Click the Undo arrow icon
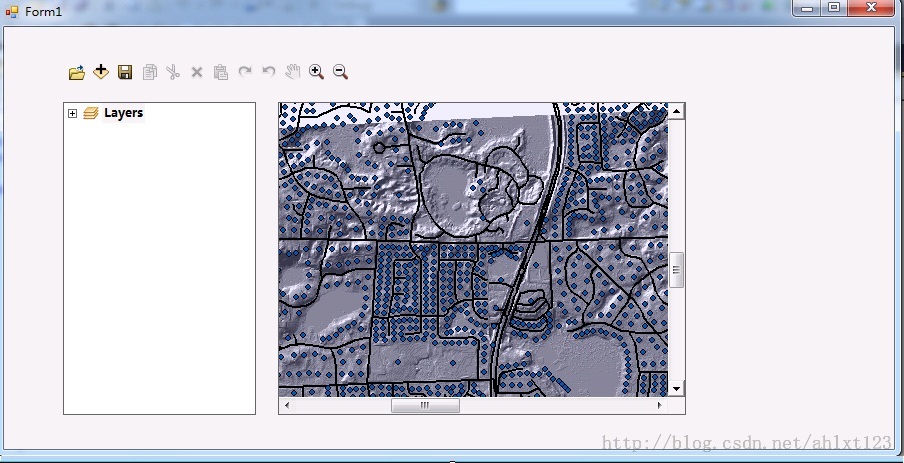 tap(269, 72)
